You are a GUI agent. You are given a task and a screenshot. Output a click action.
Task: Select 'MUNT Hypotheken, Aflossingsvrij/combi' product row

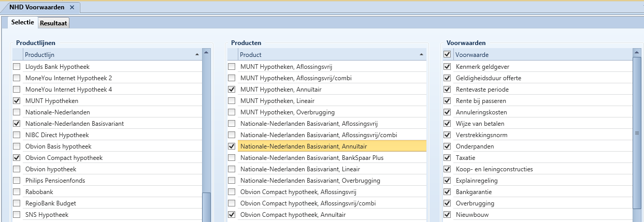327,78
